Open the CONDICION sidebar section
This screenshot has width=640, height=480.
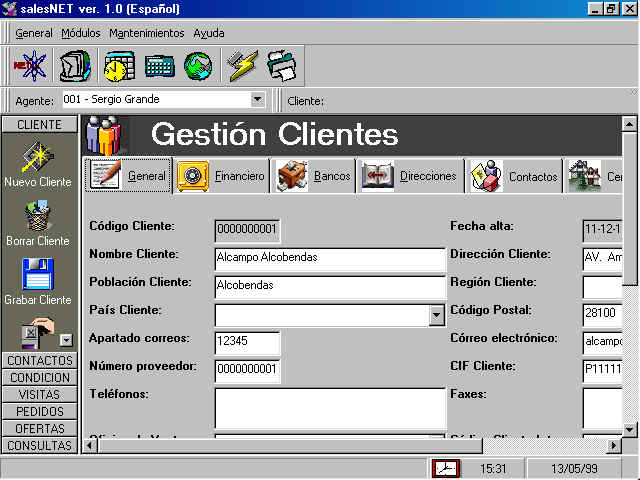(40, 378)
